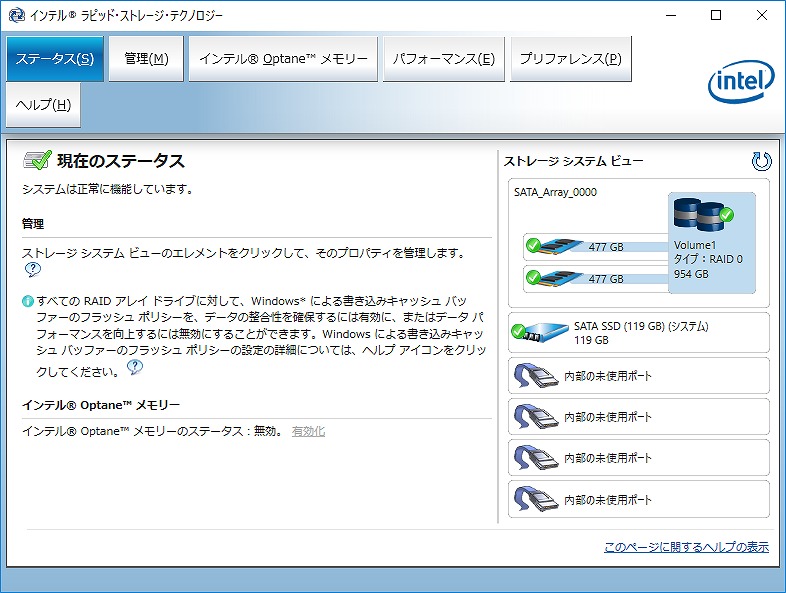Minimize the window

(x=671, y=16)
